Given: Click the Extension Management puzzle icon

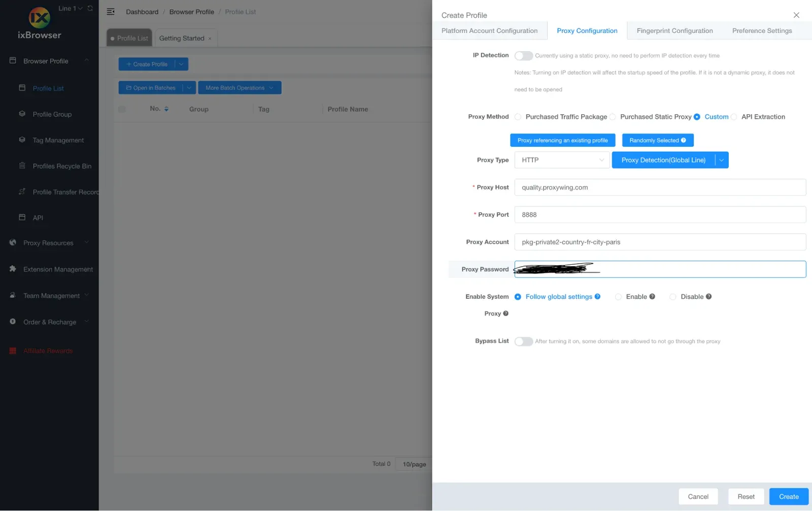Looking at the screenshot, I should pos(13,269).
